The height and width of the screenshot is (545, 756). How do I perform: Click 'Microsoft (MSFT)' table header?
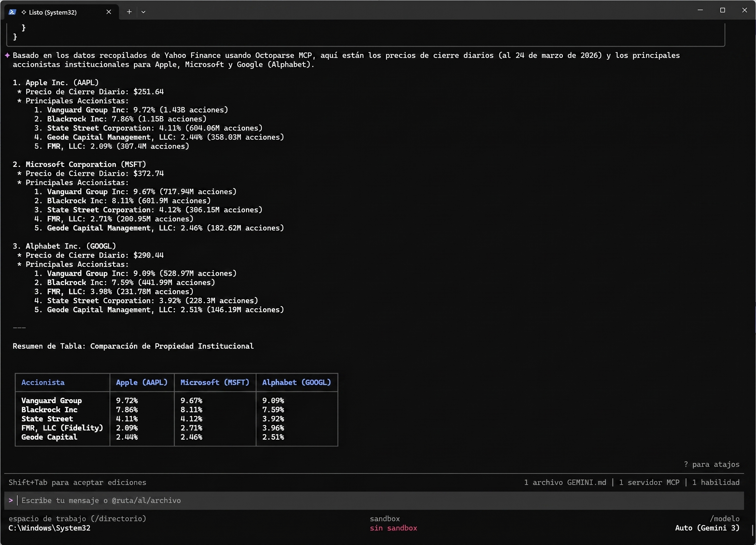pyautogui.click(x=215, y=382)
